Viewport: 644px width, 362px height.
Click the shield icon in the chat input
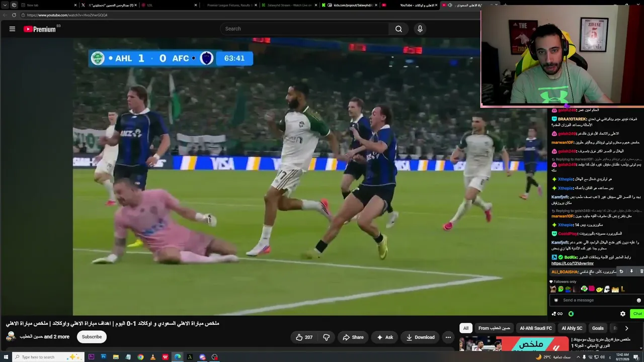pos(556,300)
